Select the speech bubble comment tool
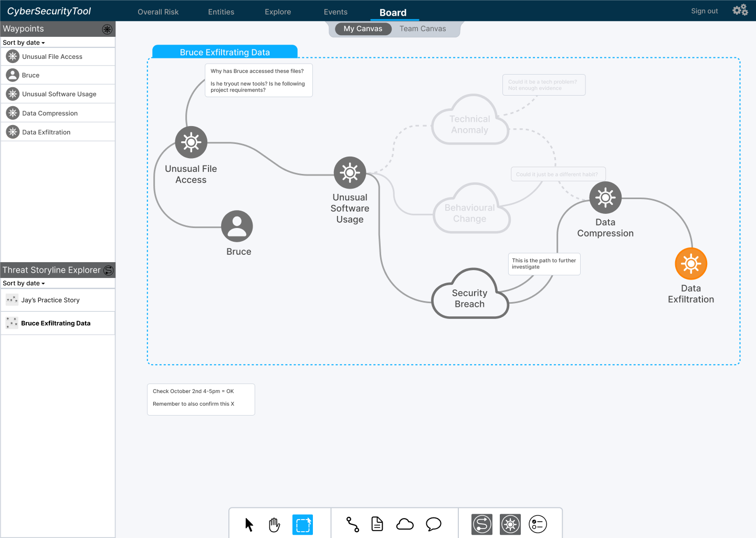756x538 pixels. [433, 524]
